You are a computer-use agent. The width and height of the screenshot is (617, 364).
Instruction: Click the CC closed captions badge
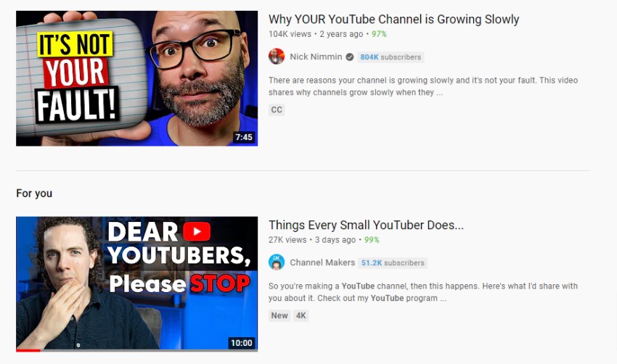277,109
